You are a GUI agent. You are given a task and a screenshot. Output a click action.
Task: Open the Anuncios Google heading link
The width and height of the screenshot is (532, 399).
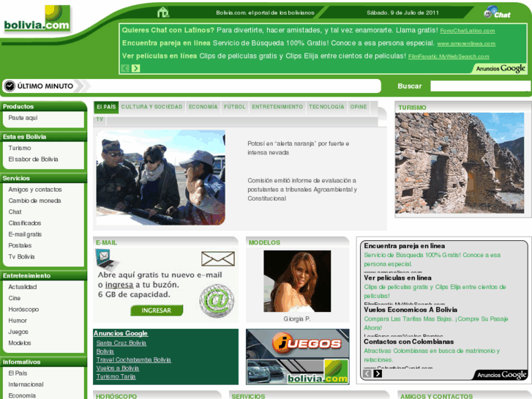pyautogui.click(x=121, y=333)
